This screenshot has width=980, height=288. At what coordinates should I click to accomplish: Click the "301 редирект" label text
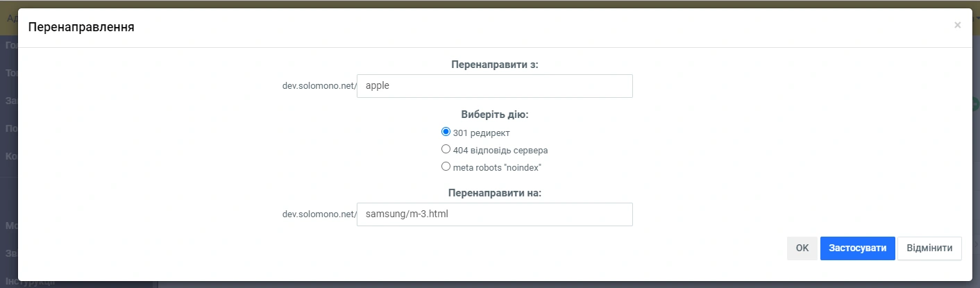pos(481,133)
